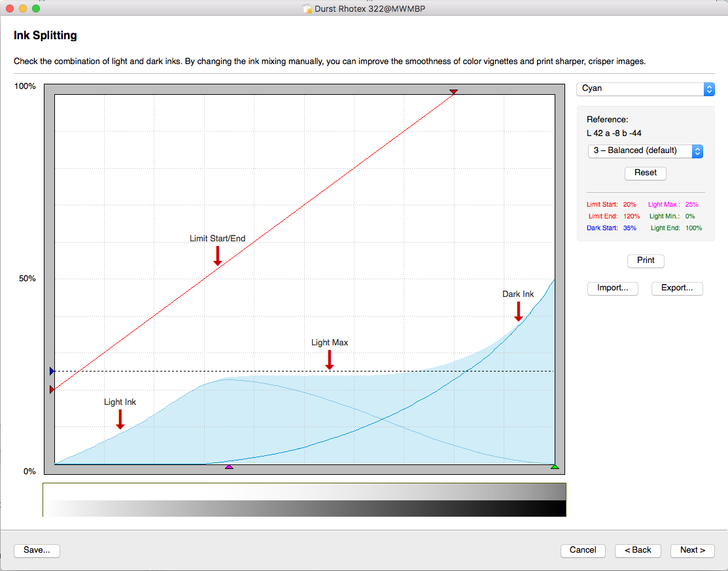This screenshot has width=728, height=571.
Task: Expand the '3 – Balanced (default)' preset dropdown
Action: pyautogui.click(x=645, y=151)
